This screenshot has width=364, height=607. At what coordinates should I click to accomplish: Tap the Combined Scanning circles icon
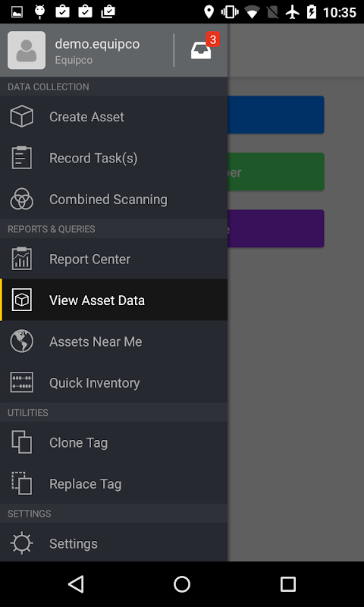pos(22,199)
